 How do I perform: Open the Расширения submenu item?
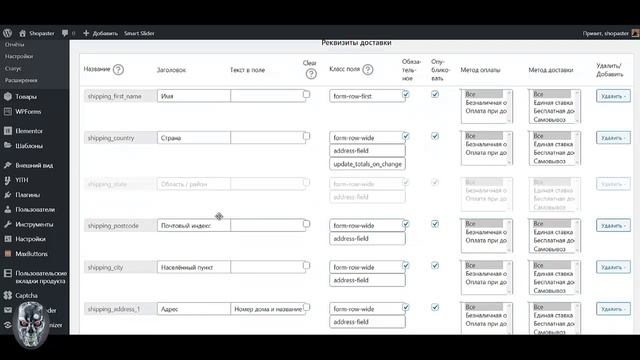pos(21,80)
